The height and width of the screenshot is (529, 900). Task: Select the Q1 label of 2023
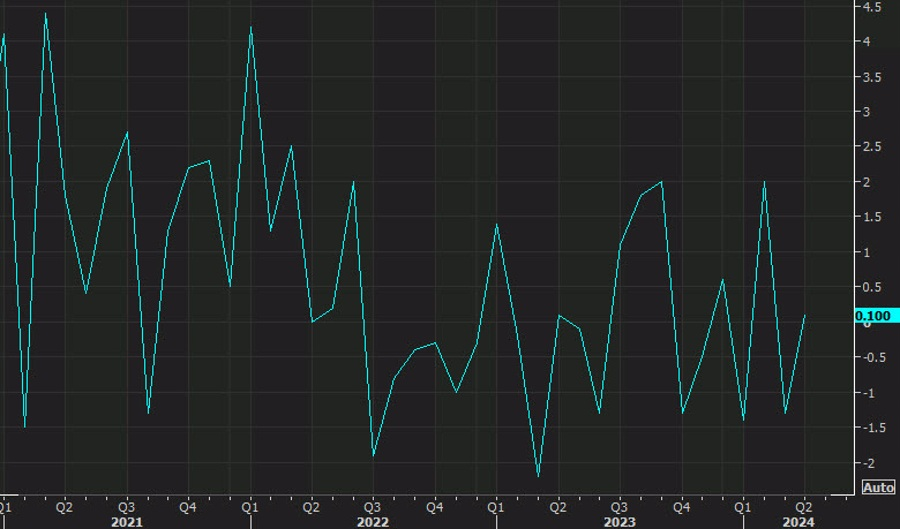click(496, 508)
